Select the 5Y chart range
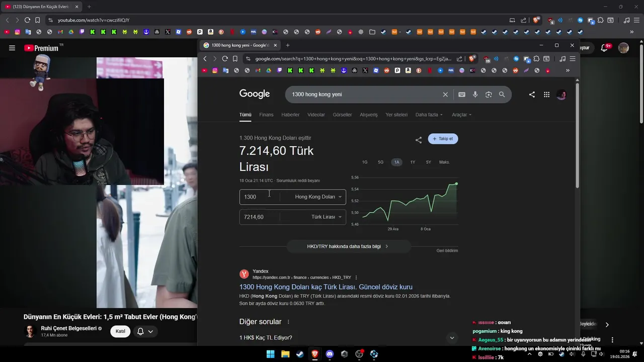The image size is (644, 362). tap(429, 162)
